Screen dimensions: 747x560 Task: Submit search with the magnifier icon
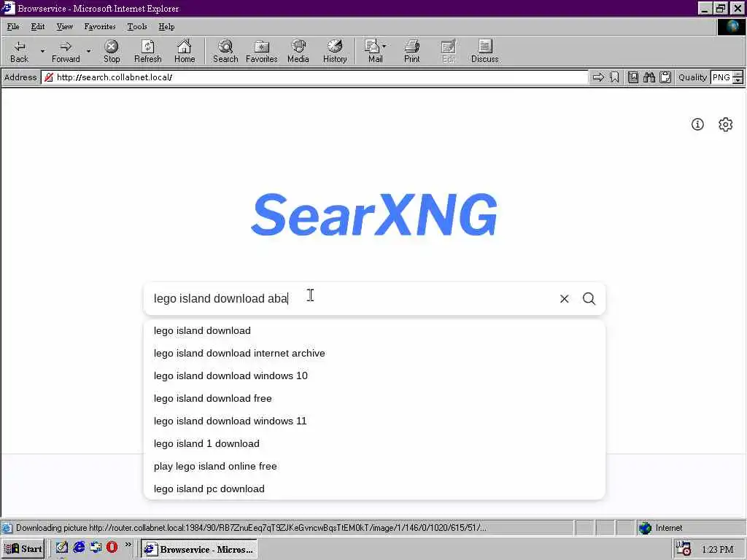pyautogui.click(x=589, y=298)
